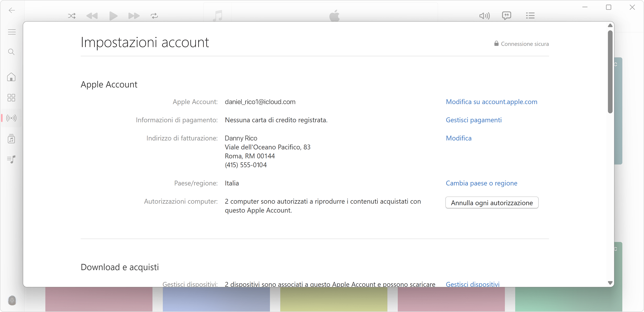The height and width of the screenshot is (312, 644).
Task: Open the Up Next queue list
Action: tap(530, 16)
